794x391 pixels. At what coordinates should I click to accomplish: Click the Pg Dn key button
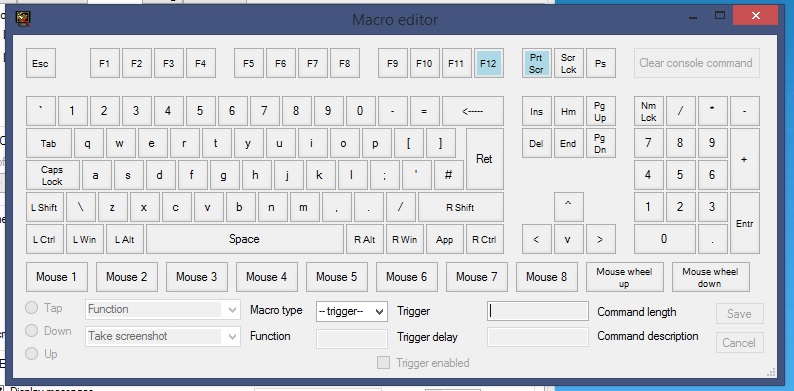(601, 143)
